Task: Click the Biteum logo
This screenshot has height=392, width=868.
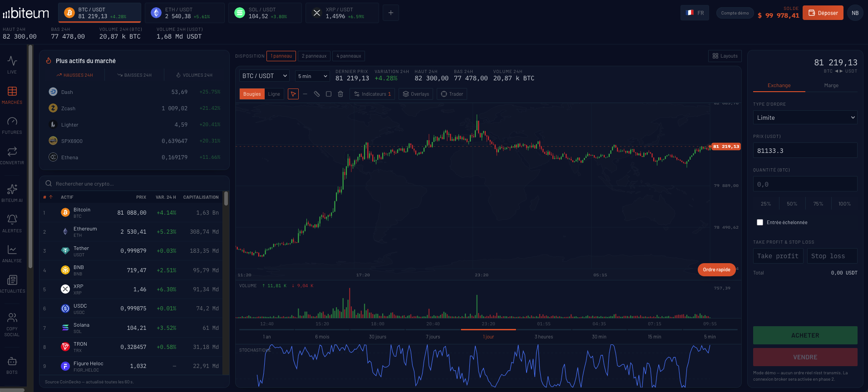Action: [26, 14]
